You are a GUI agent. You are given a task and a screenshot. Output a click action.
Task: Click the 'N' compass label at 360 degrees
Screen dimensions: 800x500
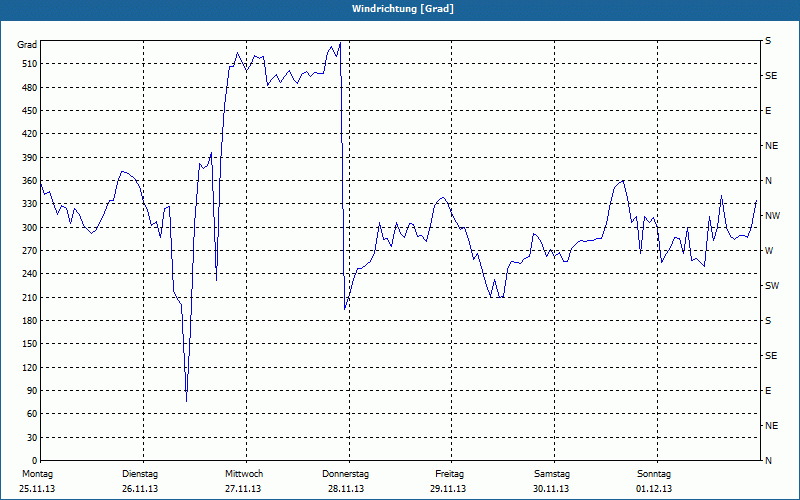tap(769, 181)
